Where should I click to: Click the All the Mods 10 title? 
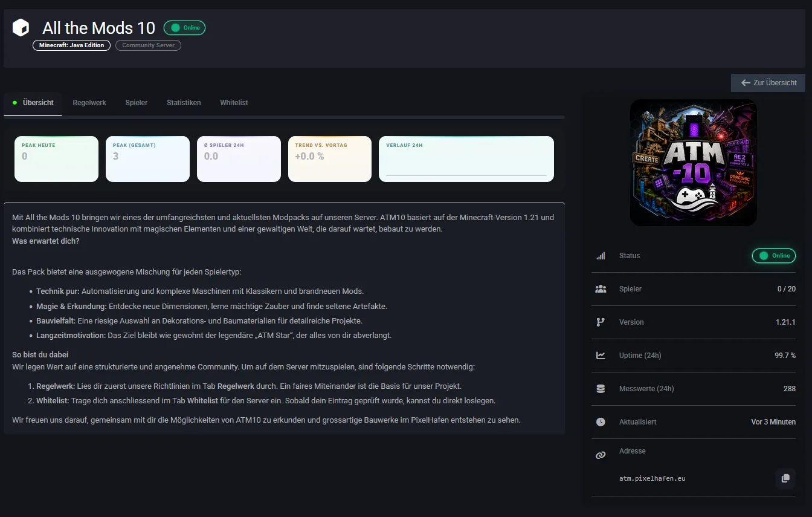pos(99,28)
